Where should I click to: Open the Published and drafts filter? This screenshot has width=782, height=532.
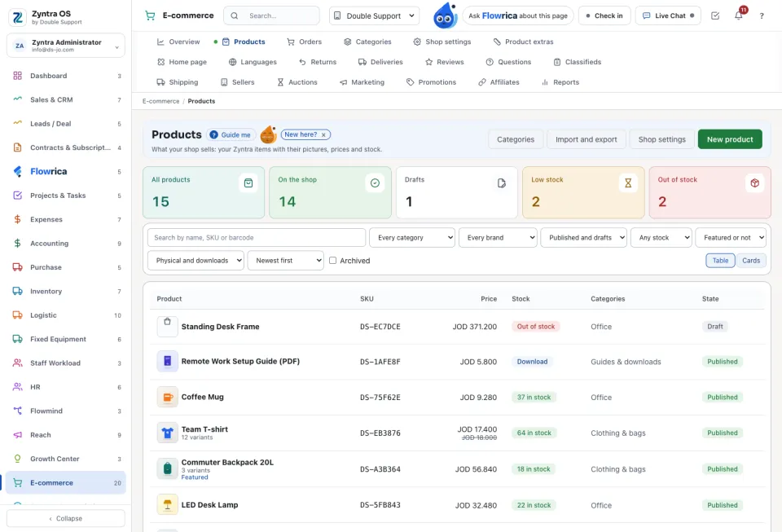pos(583,237)
